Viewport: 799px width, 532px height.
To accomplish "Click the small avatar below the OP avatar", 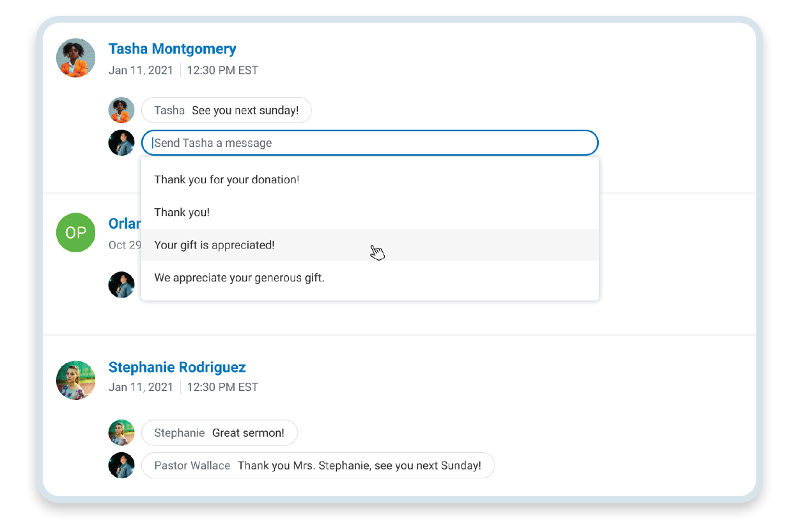I will [121, 285].
